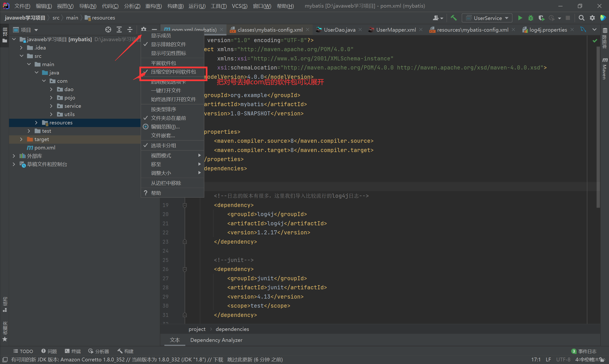Click locate-opened-file crosshair icon in project panel

[x=108, y=30]
